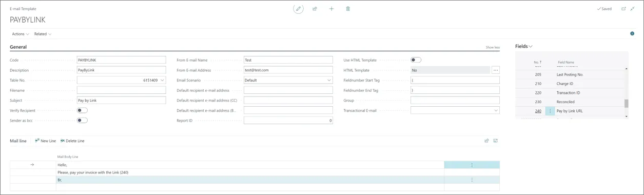Click HTML Template assist ellipsis button
644x195 pixels.
[495, 70]
